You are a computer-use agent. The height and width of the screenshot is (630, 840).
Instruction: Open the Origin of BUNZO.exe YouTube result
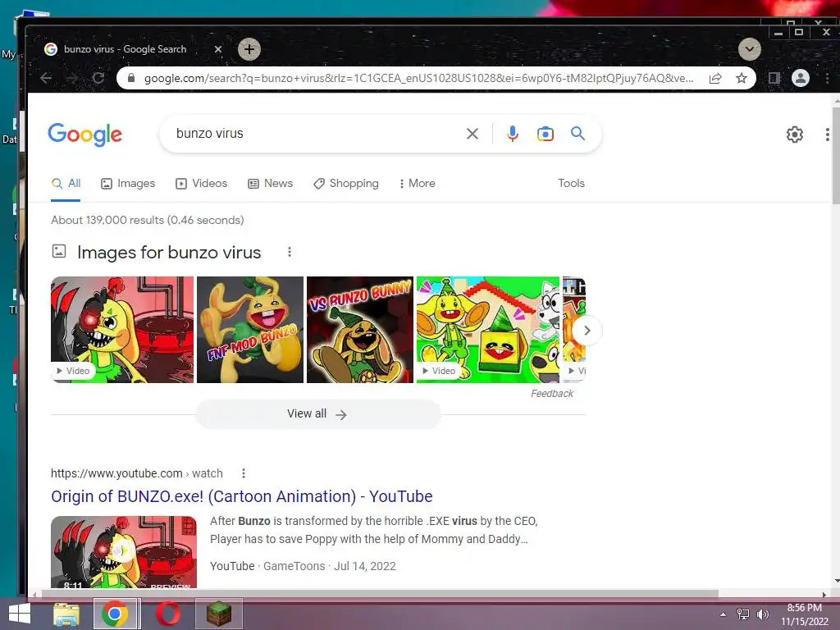click(242, 496)
